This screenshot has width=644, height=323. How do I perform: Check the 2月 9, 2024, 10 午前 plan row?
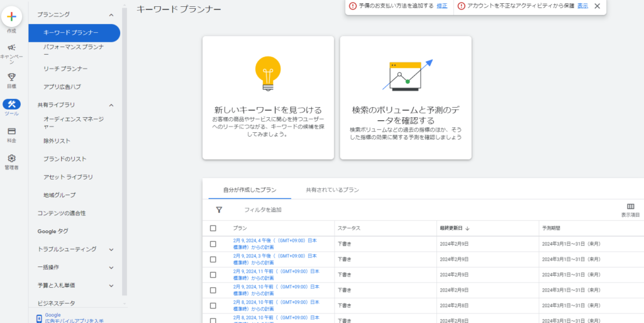click(213, 290)
